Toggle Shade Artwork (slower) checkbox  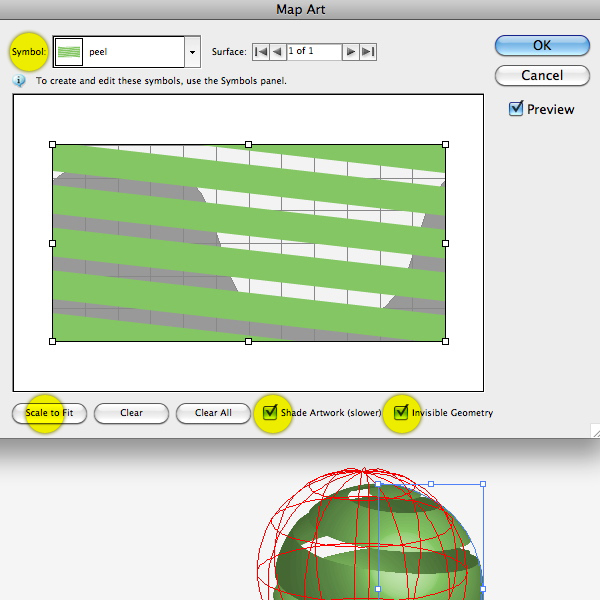[x=270, y=412]
